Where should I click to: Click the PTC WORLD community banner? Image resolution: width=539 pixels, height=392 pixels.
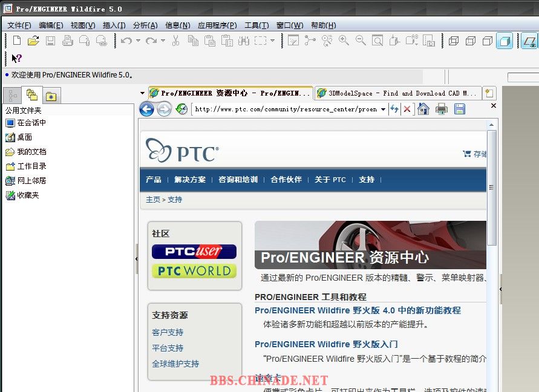[x=194, y=271]
